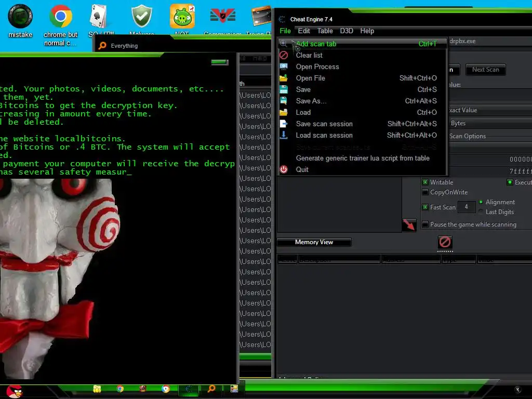
Task: Click the Next Scan button
Action: [x=486, y=70]
